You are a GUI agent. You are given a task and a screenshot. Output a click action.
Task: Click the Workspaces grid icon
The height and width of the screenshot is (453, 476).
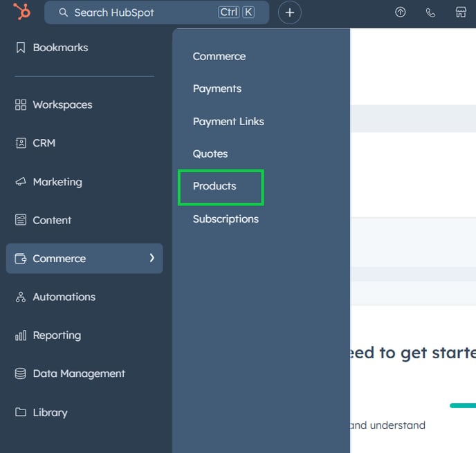[x=20, y=104]
